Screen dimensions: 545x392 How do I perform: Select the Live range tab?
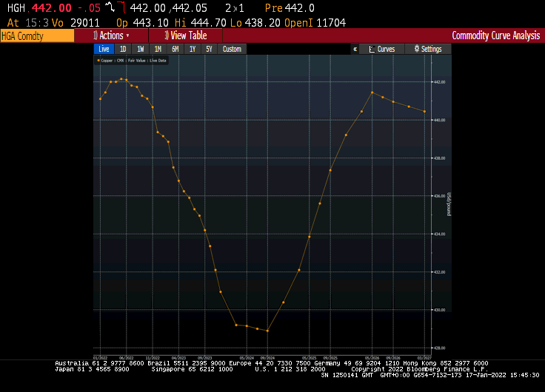pos(104,49)
